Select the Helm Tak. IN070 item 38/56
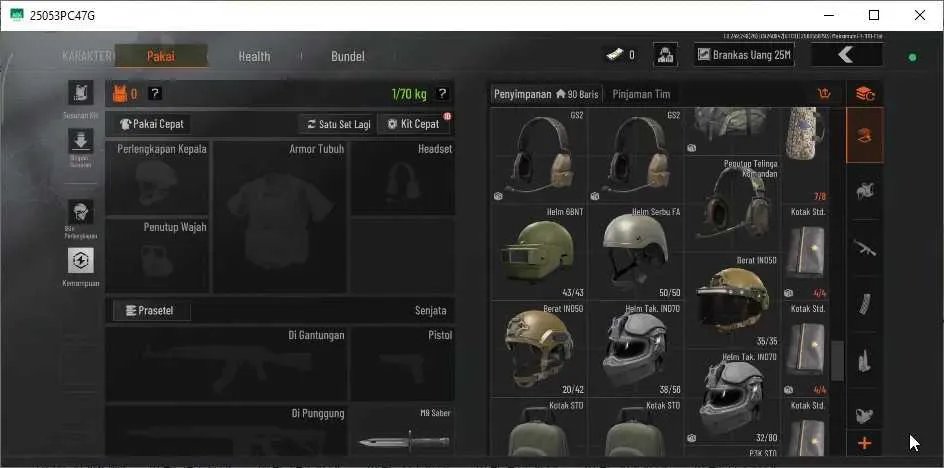The height and width of the screenshot is (468, 944). tap(635, 349)
